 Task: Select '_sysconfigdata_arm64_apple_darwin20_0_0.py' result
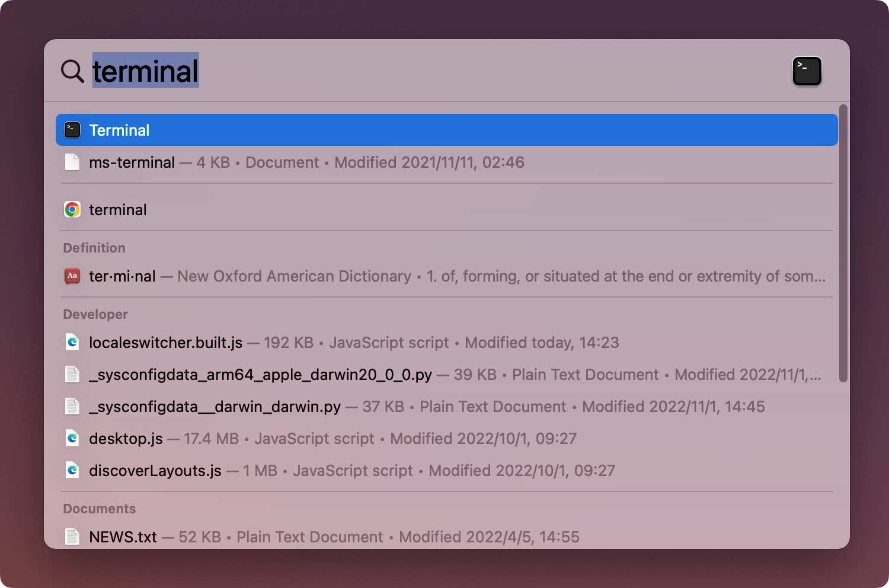pos(447,374)
